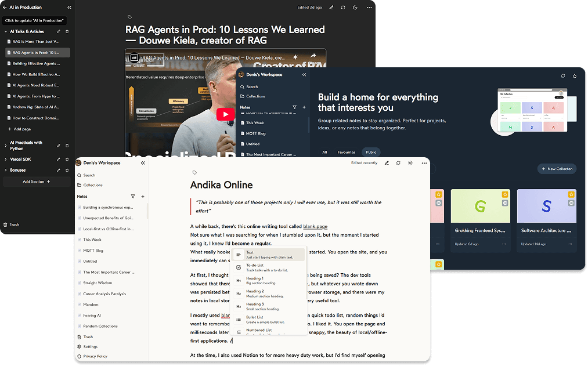Screen dimensions: 588x366
Task: Toggle favourite star on Software Architecture card
Action: click(572, 195)
